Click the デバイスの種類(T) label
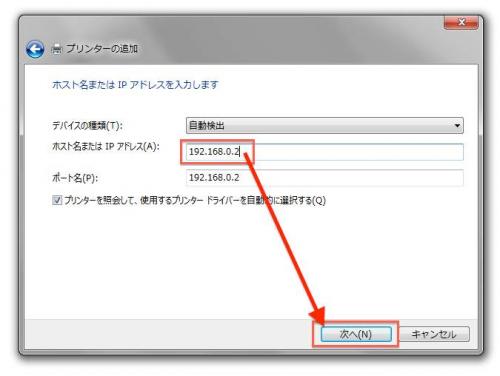This screenshot has height=376, width=500. pyautogui.click(x=87, y=126)
